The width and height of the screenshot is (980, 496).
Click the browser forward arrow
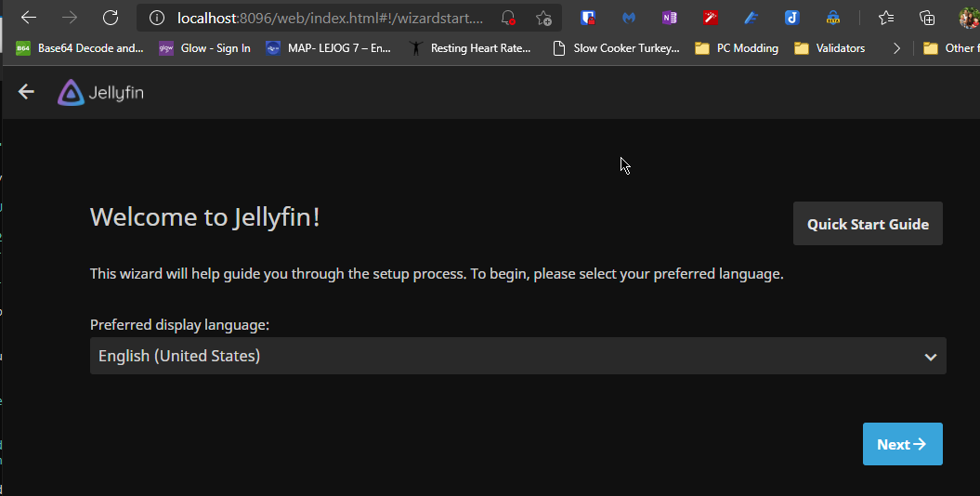70,18
